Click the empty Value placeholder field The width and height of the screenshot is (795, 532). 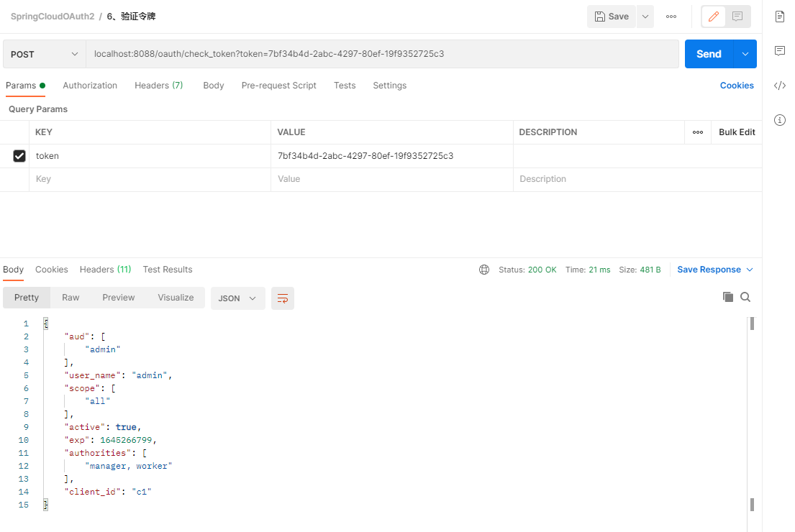(392, 179)
